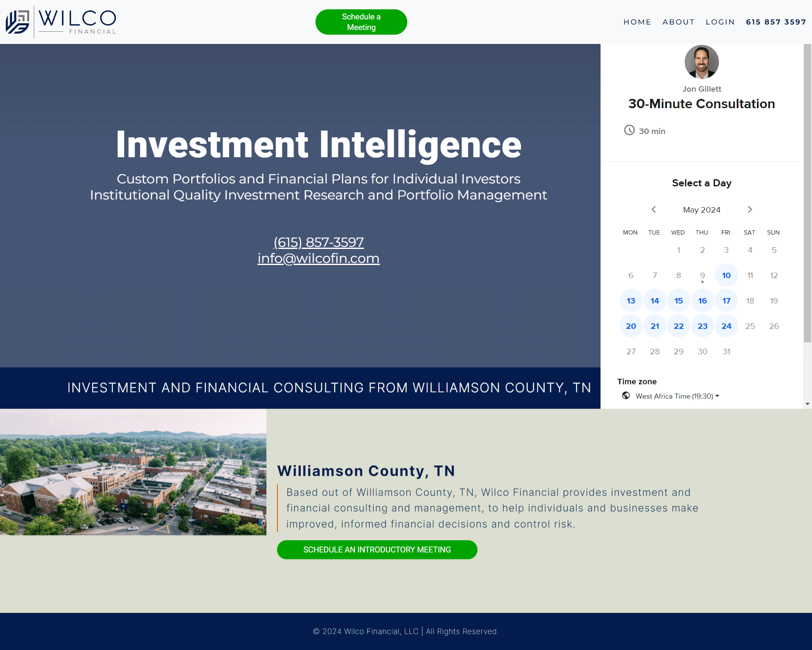The image size is (812, 650).
Task: Click the Jon Gillett name text
Action: [x=702, y=89]
